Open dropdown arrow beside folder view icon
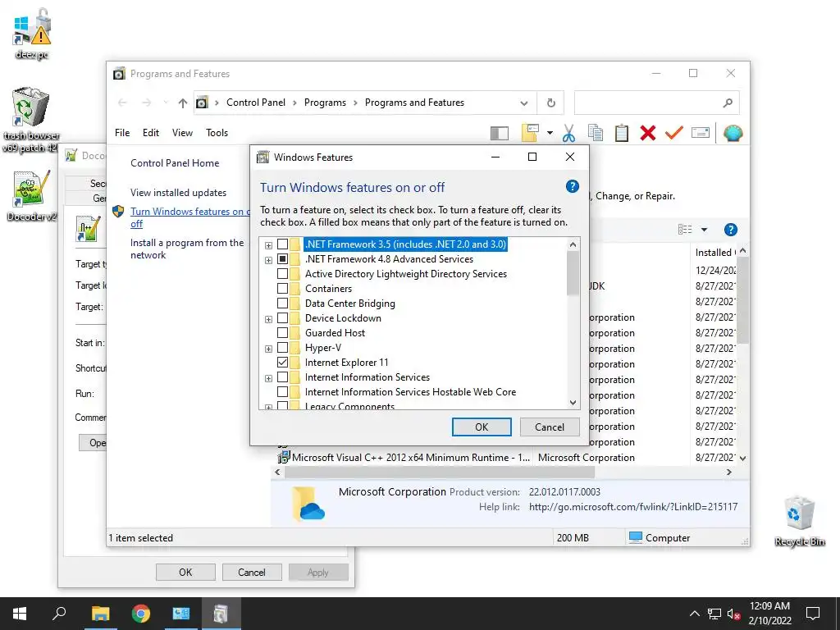The width and height of the screenshot is (840, 630). 550,133
